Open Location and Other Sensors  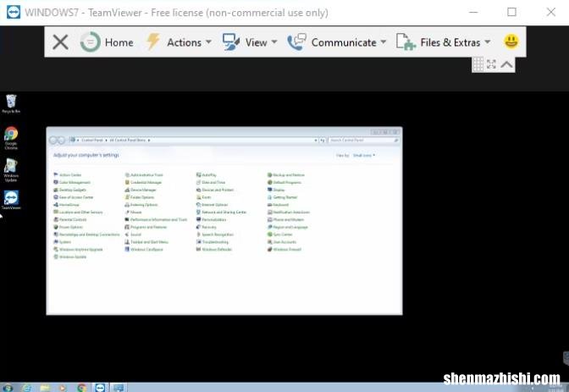click(78, 213)
